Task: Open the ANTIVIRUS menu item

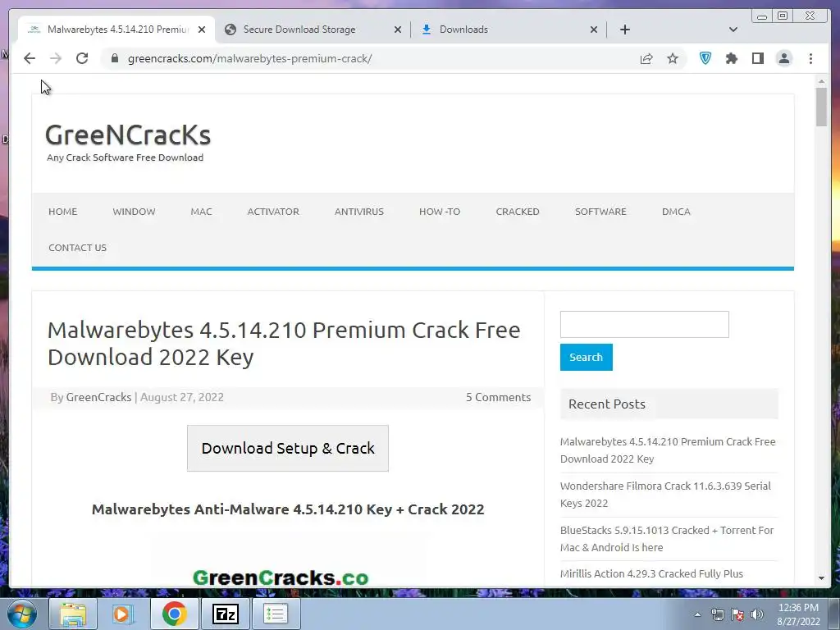Action: click(x=359, y=212)
